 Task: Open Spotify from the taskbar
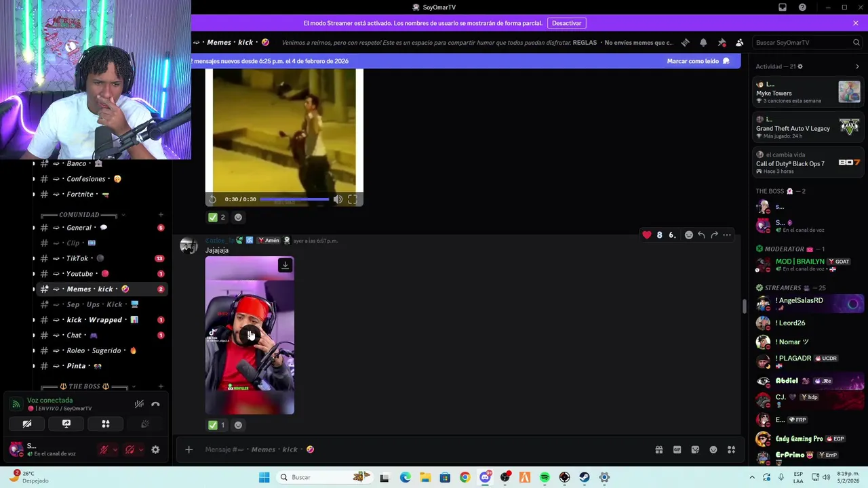pyautogui.click(x=545, y=477)
